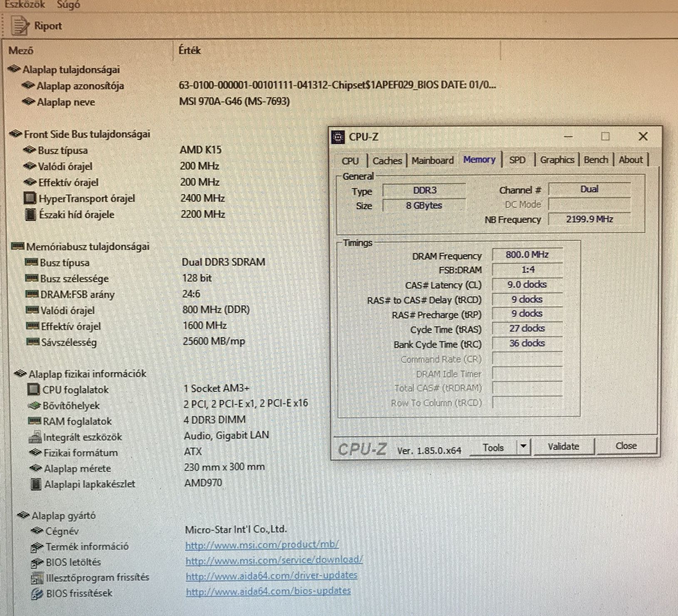Click the Fizikai formátum icon
The width and height of the screenshot is (678, 616).
click(x=36, y=452)
